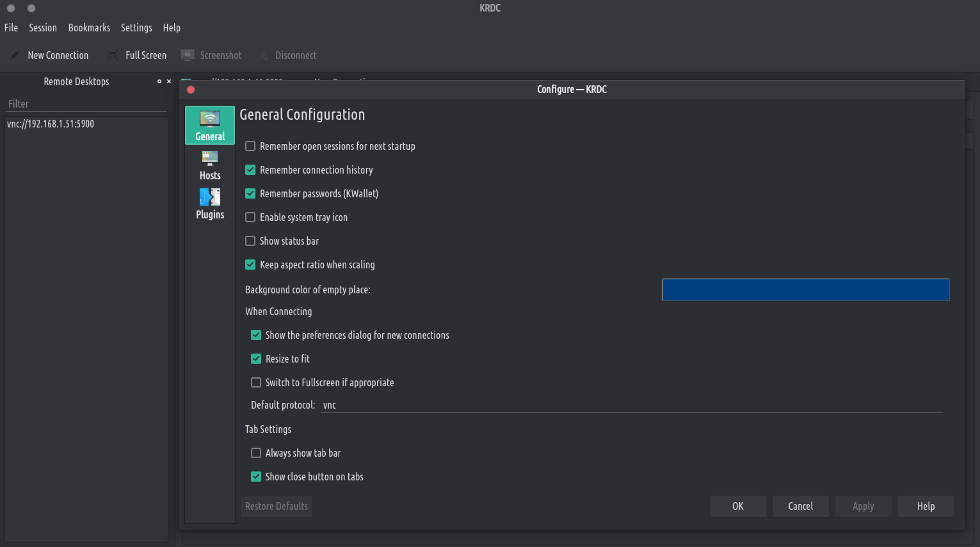Pick the background color swatch
The width and height of the screenshot is (980, 547).
coord(805,290)
